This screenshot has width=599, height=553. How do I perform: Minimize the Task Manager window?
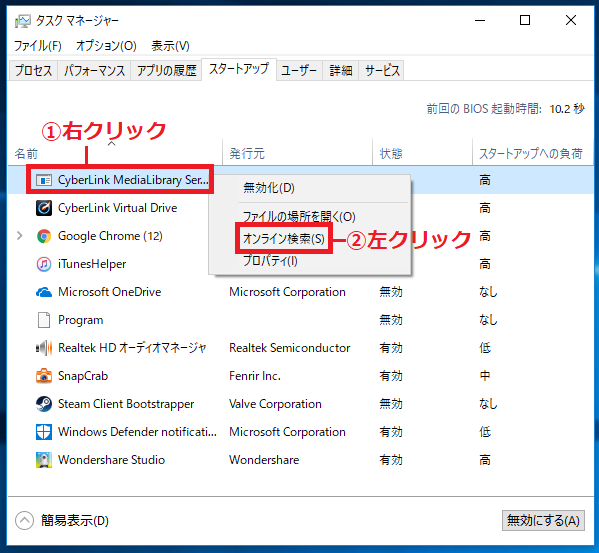tap(480, 20)
